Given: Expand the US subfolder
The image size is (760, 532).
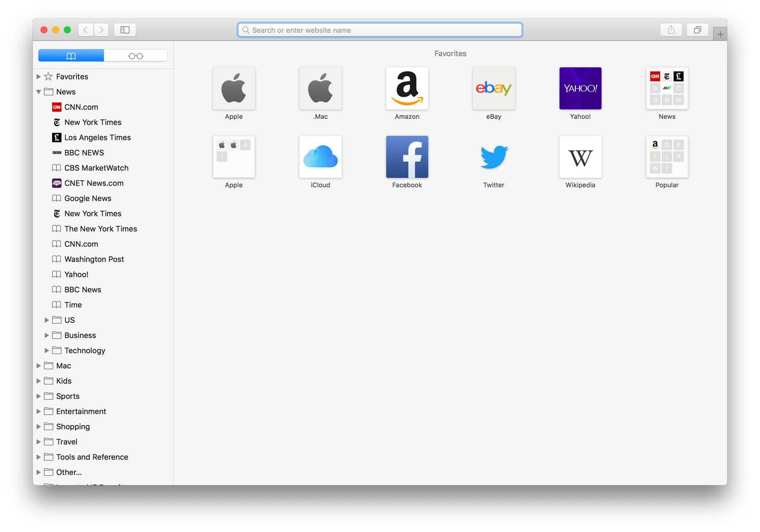Looking at the screenshot, I should tap(47, 320).
